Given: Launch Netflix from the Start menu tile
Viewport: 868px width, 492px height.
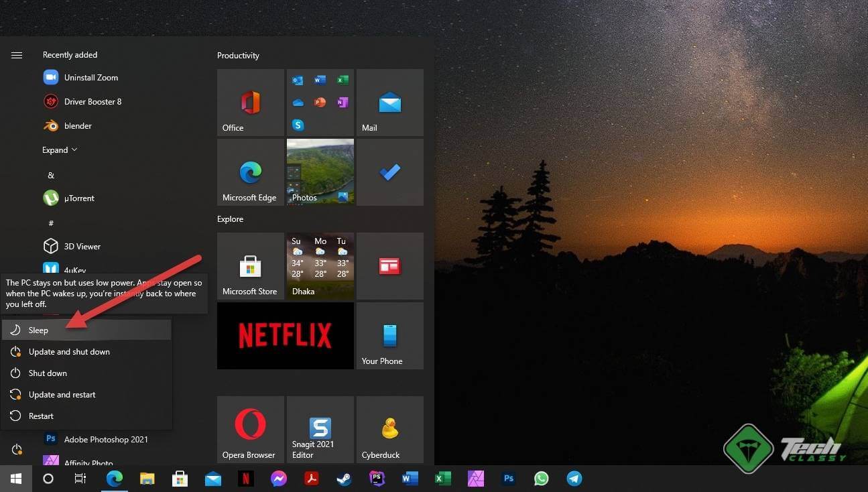Looking at the screenshot, I should (x=285, y=335).
